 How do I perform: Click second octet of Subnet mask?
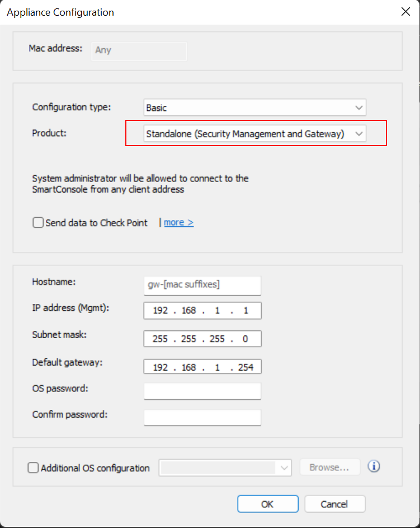click(188, 339)
